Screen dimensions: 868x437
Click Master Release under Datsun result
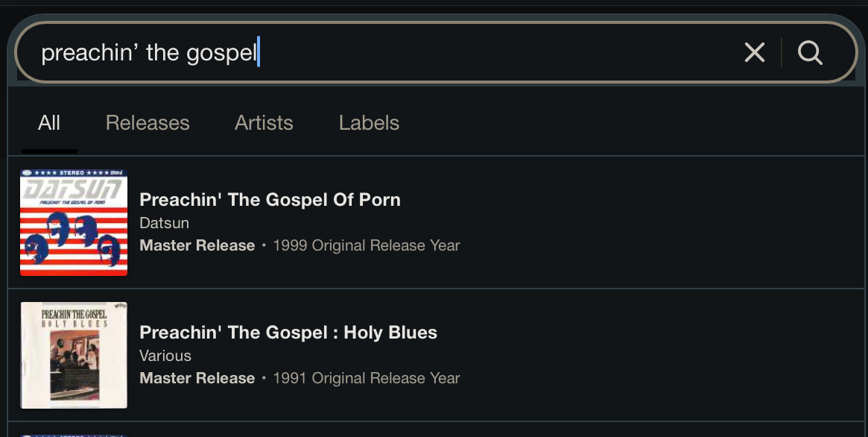coord(197,245)
